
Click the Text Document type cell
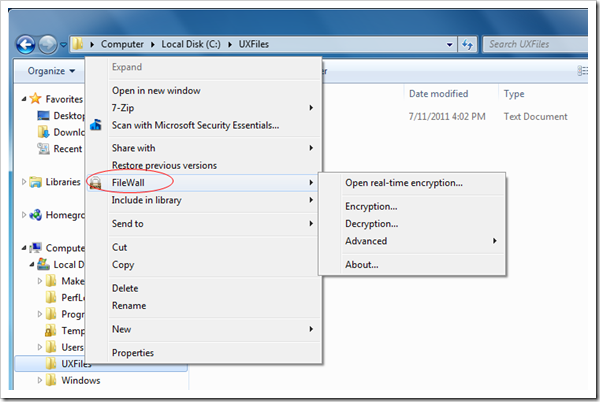coord(535,116)
